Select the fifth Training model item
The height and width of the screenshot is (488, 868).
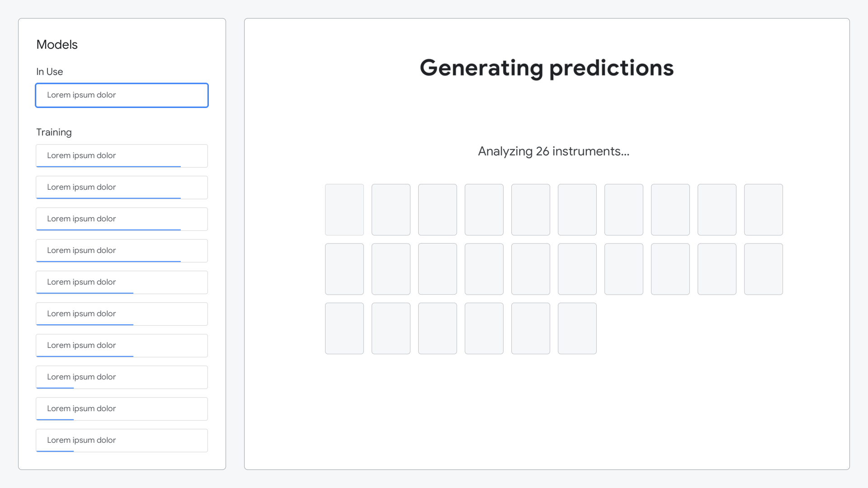coord(122,282)
